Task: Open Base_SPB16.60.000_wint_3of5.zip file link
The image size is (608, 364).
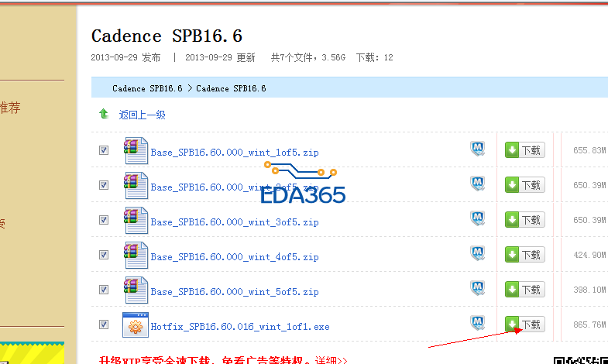Action: 235,222
